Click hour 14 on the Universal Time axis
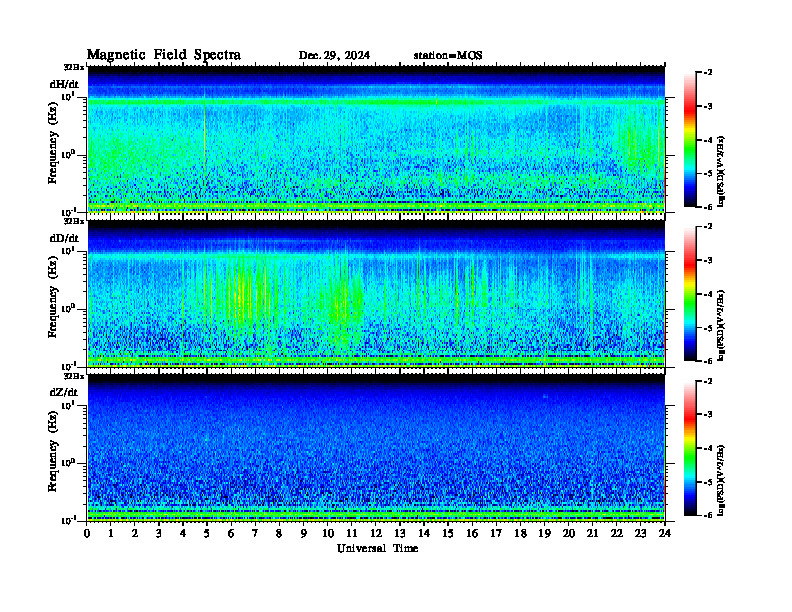Screen dimensions: 792x612 point(424,534)
